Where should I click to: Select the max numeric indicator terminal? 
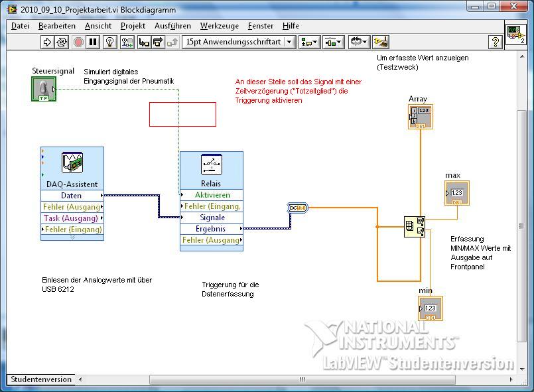(457, 193)
